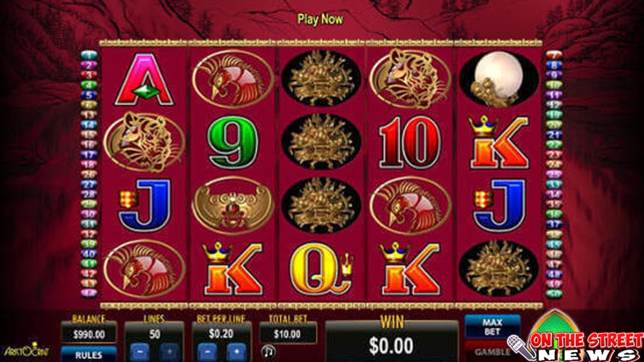Click the Aristocrat logo
This screenshot has width=644, height=362.
tap(26, 350)
